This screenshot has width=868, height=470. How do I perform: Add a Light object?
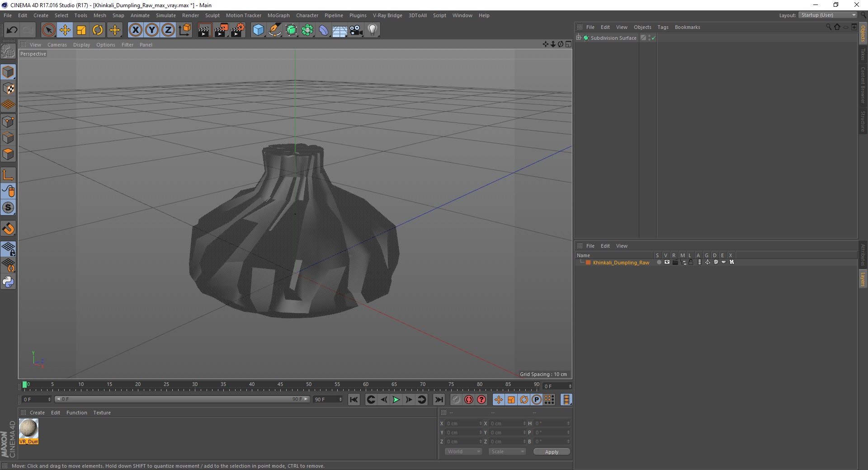(x=373, y=30)
